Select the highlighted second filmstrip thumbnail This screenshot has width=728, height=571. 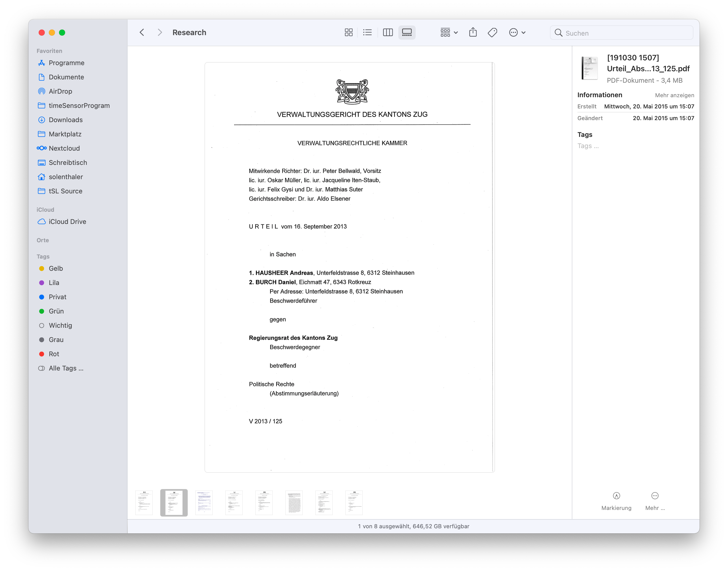click(x=174, y=503)
